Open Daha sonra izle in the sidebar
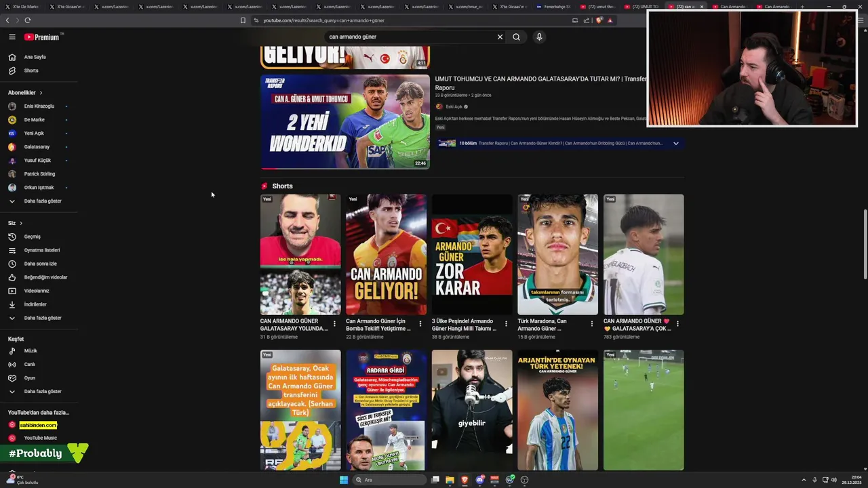Image resolution: width=868 pixels, height=488 pixels. click(39, 264)
